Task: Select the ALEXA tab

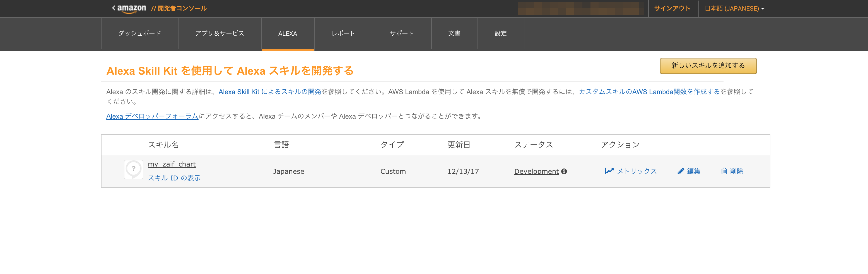Action: coord(288,33)
